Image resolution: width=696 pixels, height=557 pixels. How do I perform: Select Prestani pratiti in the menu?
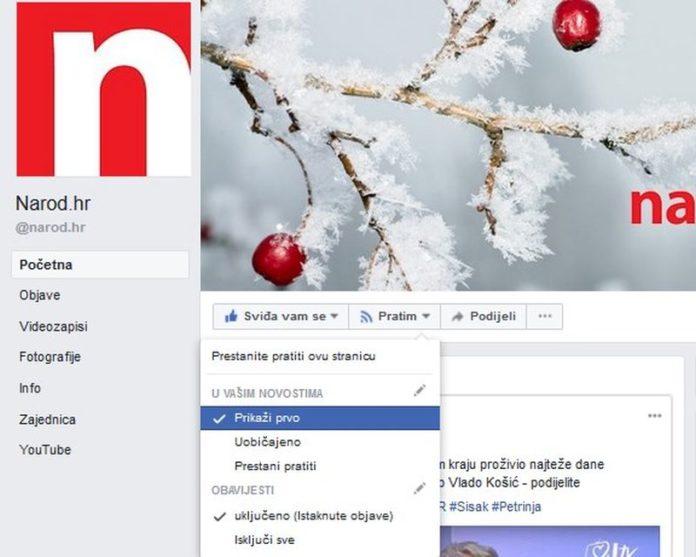click(x=275, y=466)
